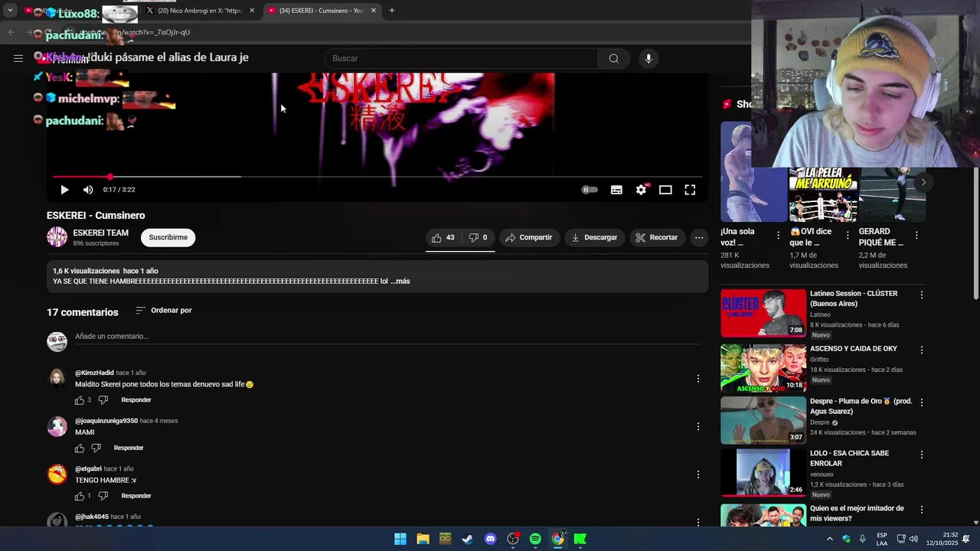Open Latineo Session CLÚSTER video thumbnail
980x551 pixels.
tap(763, 313)
